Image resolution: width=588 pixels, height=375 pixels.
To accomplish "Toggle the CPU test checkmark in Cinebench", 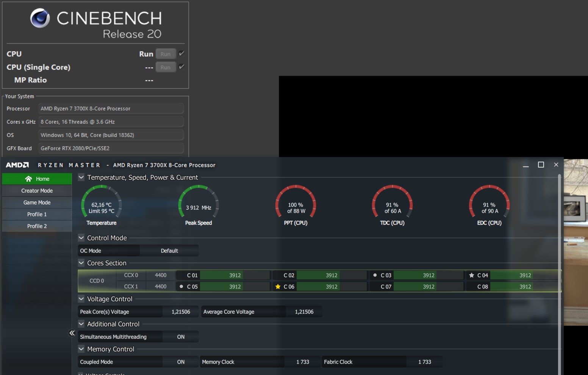I will [181, 53].
